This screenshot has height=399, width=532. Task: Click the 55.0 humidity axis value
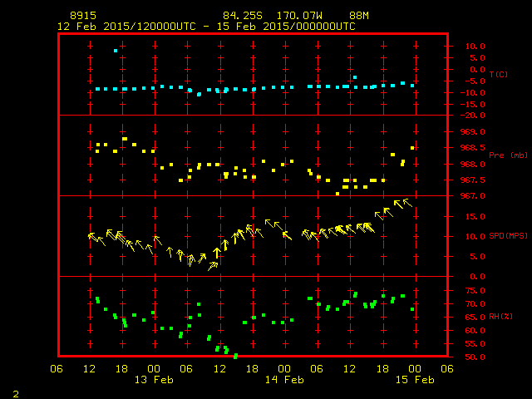coord(475,343)
